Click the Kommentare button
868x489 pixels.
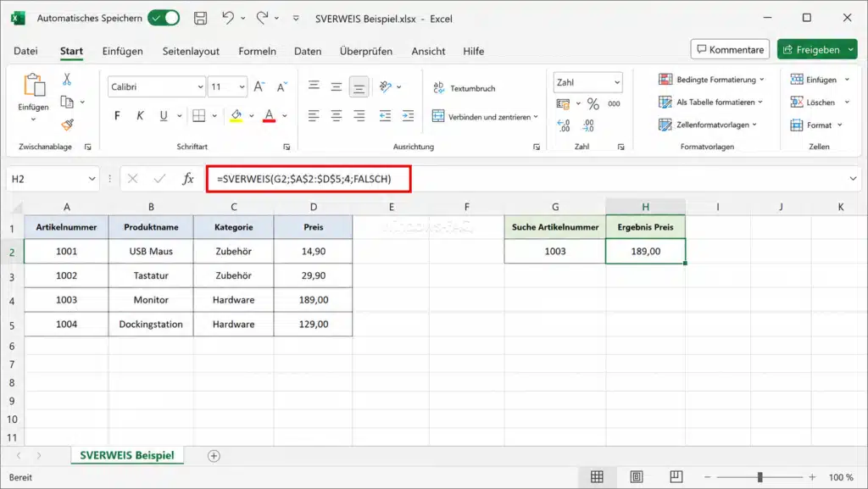[x=730, y=49]
